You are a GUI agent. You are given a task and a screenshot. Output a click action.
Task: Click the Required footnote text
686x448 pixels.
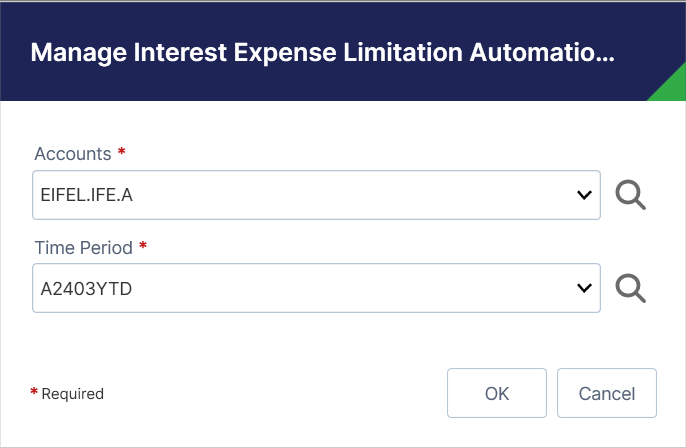click(72, 394)
